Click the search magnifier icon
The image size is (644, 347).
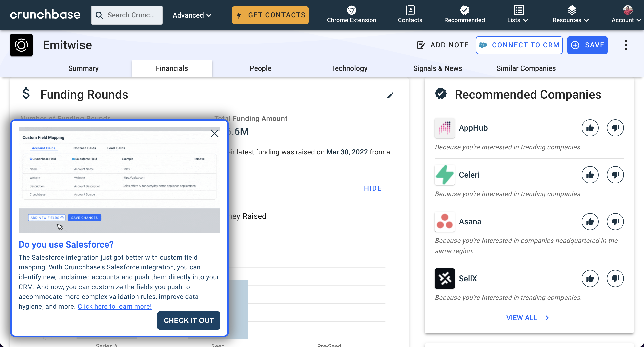coord(99,15)
